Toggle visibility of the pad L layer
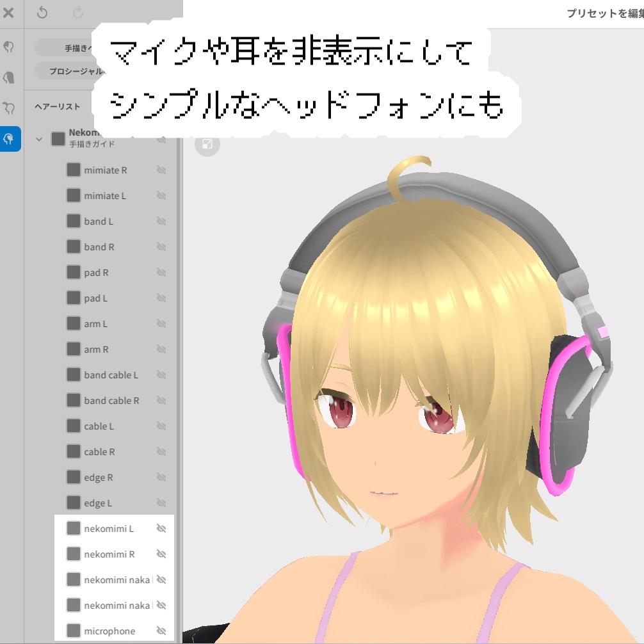Screen dimensions: 644x644 pos(161,298)
